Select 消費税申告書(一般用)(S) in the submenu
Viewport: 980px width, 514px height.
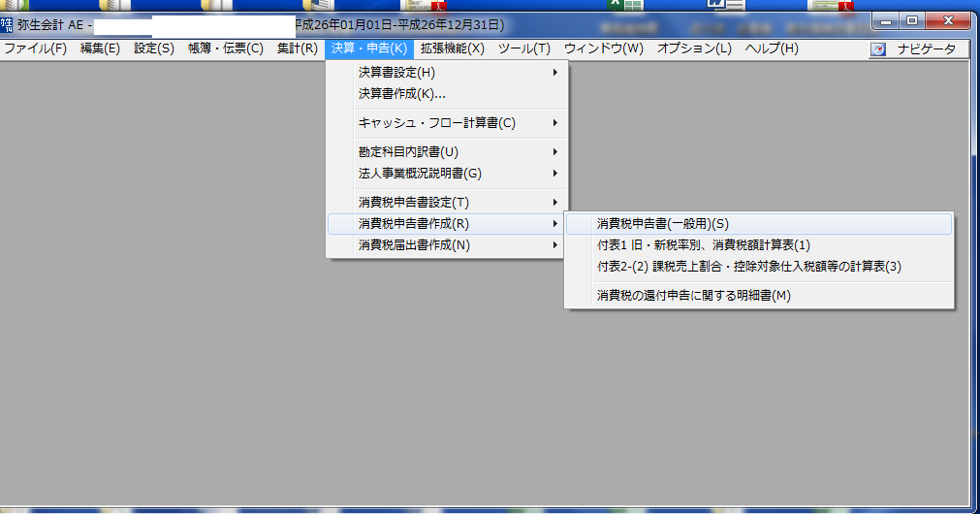pos(663,224)
